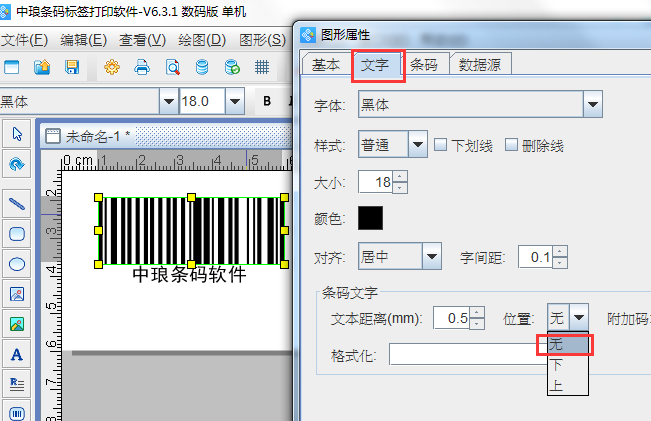This screenshot has width=651, height=421.
Task: Switch to the 条码 tab
Action: [x=425, y=66]
